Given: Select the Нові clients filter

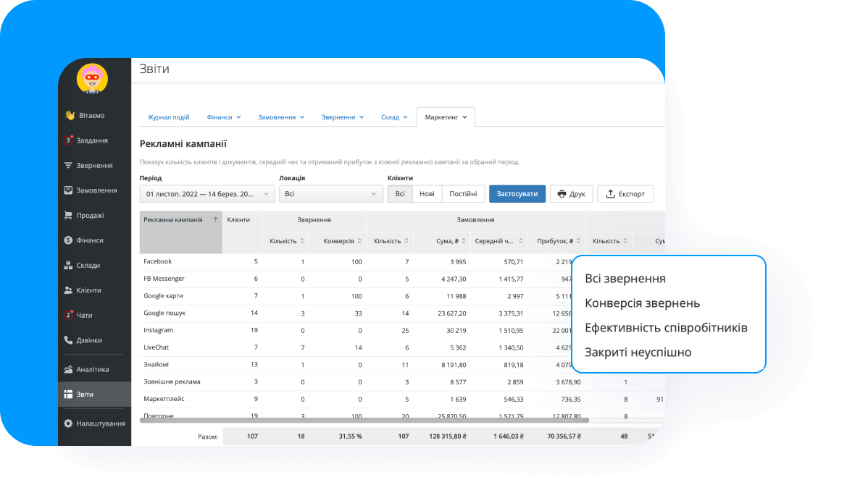Looking at the screenshot, I should click(x=427, y=193).
